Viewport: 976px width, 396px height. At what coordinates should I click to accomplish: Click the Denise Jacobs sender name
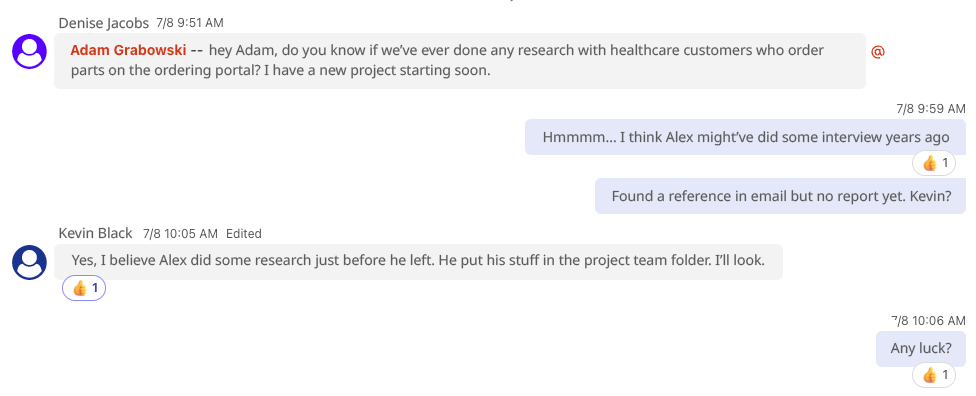103,23
